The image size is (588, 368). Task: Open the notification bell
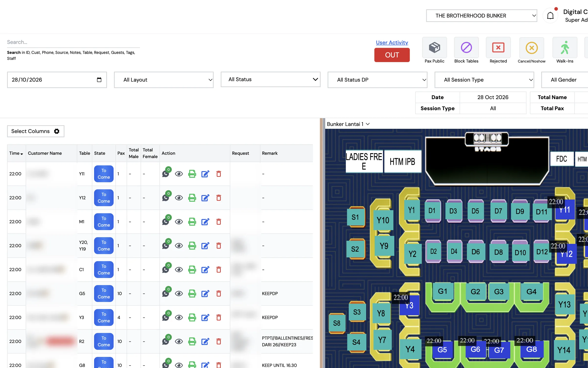(550, 16)
